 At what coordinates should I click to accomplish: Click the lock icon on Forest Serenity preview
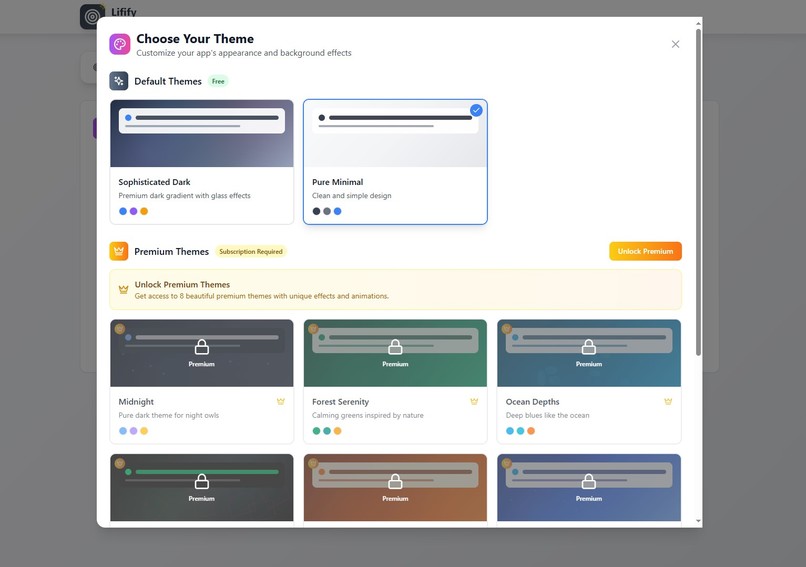(x=395, y=347)
